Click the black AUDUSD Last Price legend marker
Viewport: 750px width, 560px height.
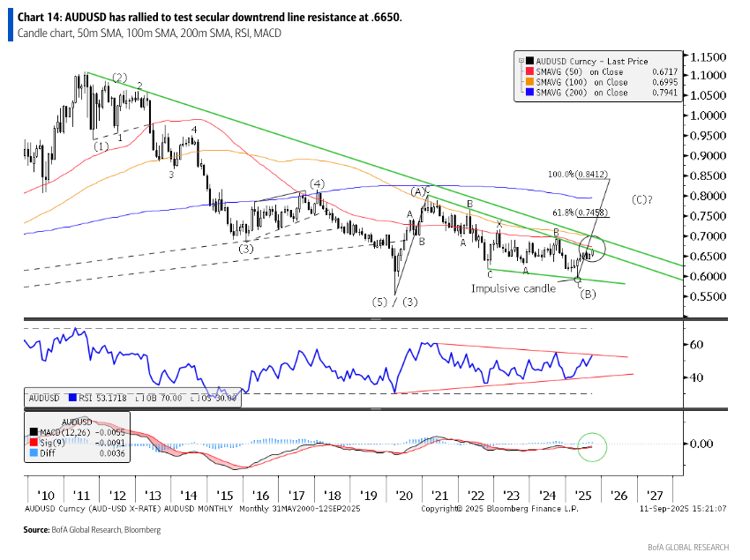coord(529,62)
